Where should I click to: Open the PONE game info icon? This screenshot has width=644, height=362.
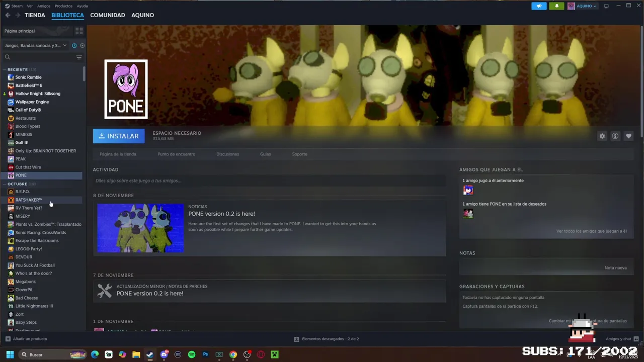click(615, 136)
